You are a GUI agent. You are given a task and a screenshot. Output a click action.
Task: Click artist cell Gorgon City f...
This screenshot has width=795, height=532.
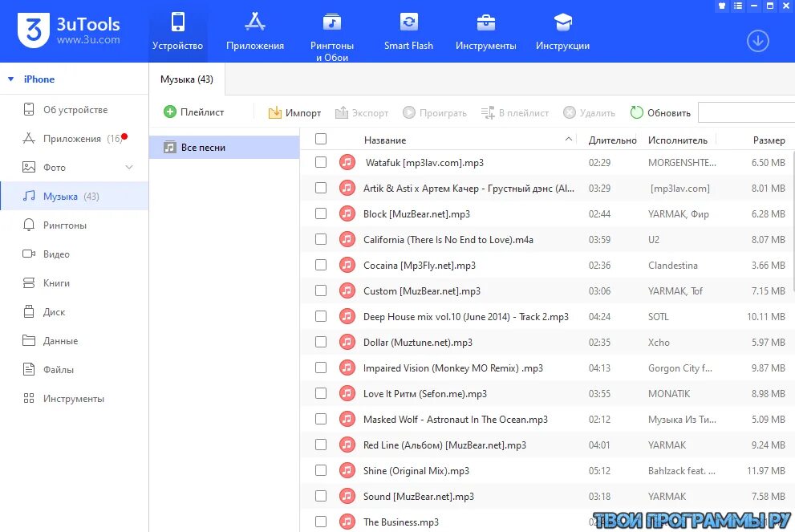[680, 368]
